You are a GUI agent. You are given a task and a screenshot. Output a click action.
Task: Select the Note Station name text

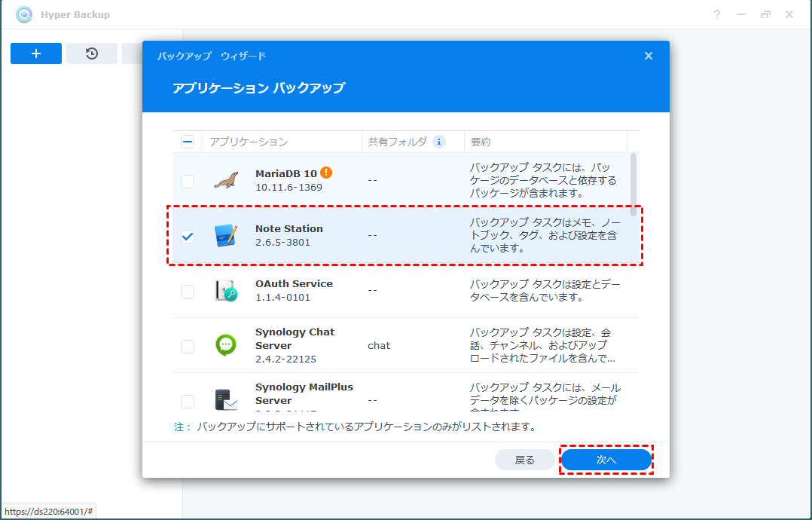pos(289,228)
